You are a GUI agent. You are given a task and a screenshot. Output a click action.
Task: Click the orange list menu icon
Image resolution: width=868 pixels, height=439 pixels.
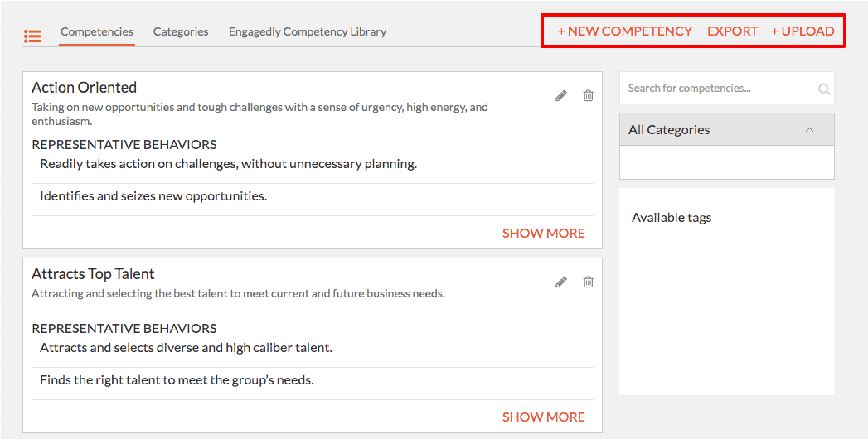tap(32, 36)
